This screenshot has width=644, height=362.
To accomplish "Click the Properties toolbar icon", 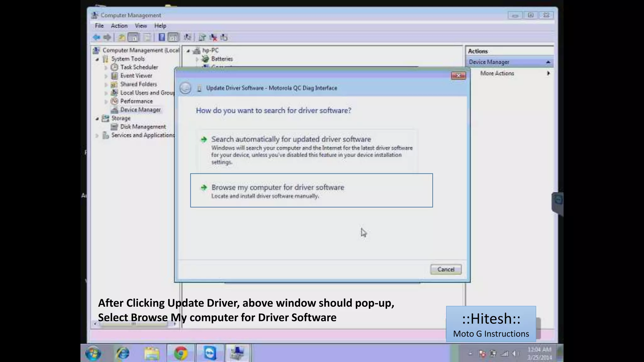I will 147,37.
